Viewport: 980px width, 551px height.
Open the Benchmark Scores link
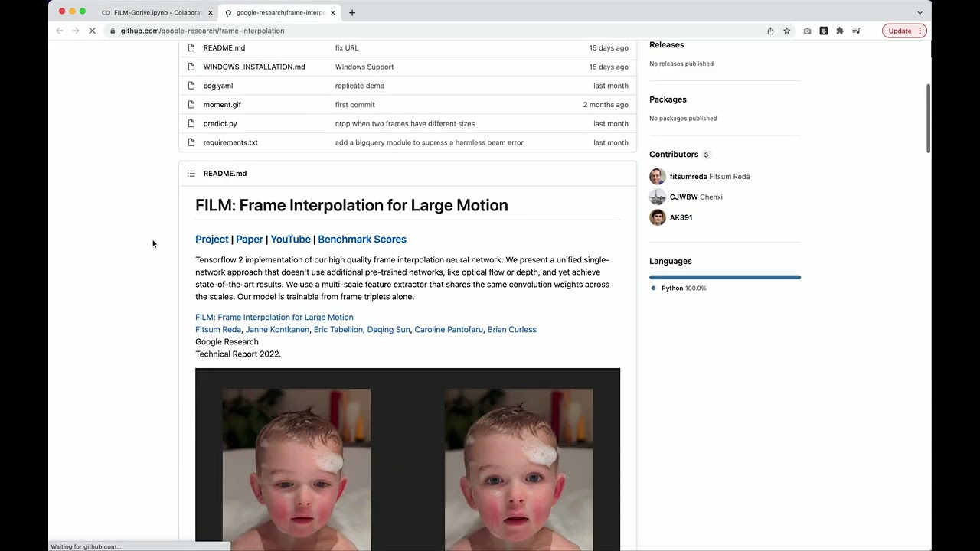click(x=362, y=240)
